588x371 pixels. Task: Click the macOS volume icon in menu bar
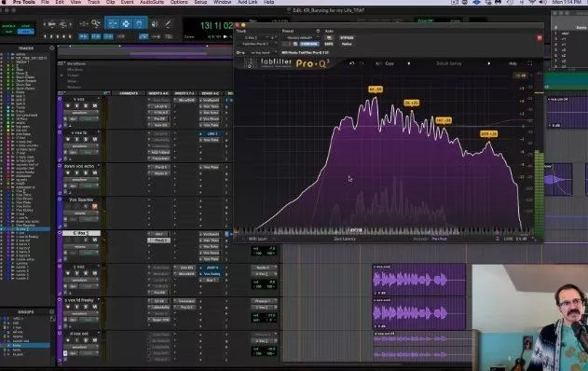click(x=542, y=2)
